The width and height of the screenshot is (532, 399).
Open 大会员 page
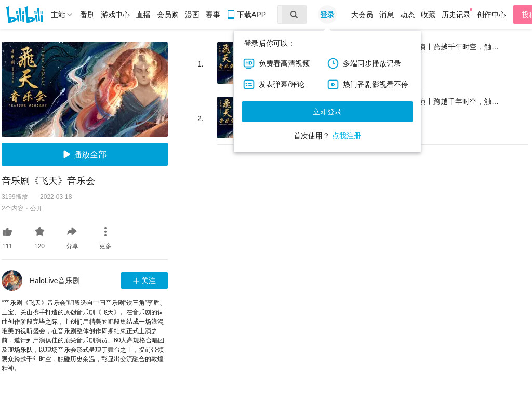362,15
